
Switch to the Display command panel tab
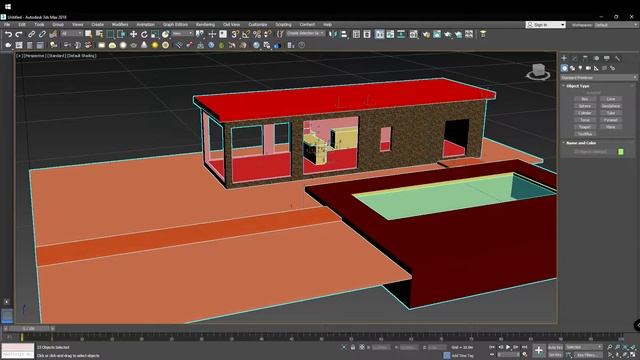click(607, 59)
